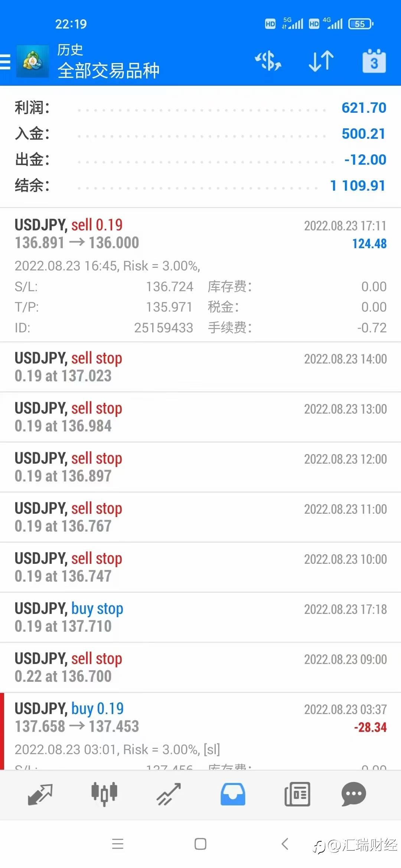Screen dimensions: 401x868
Task: Open the hamburger side menu
Action: pyautogui.click(x=5, y=62)
